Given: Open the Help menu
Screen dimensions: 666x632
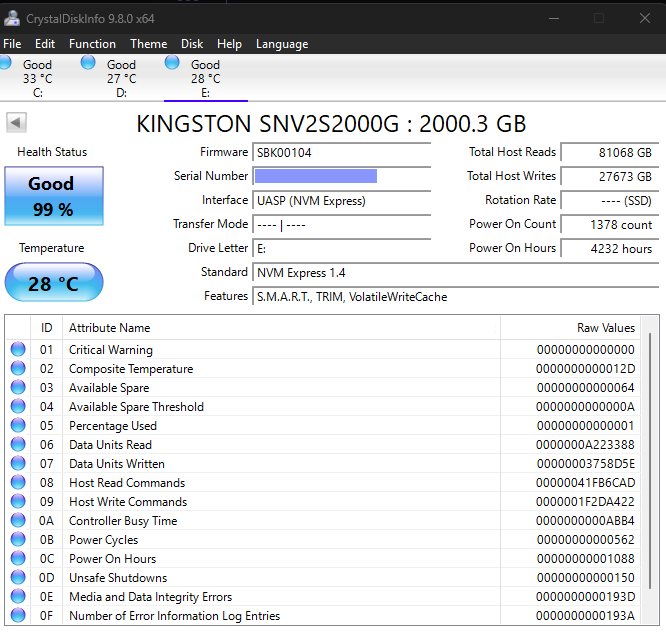Looking at the screenshot, I should pos(229,44).
